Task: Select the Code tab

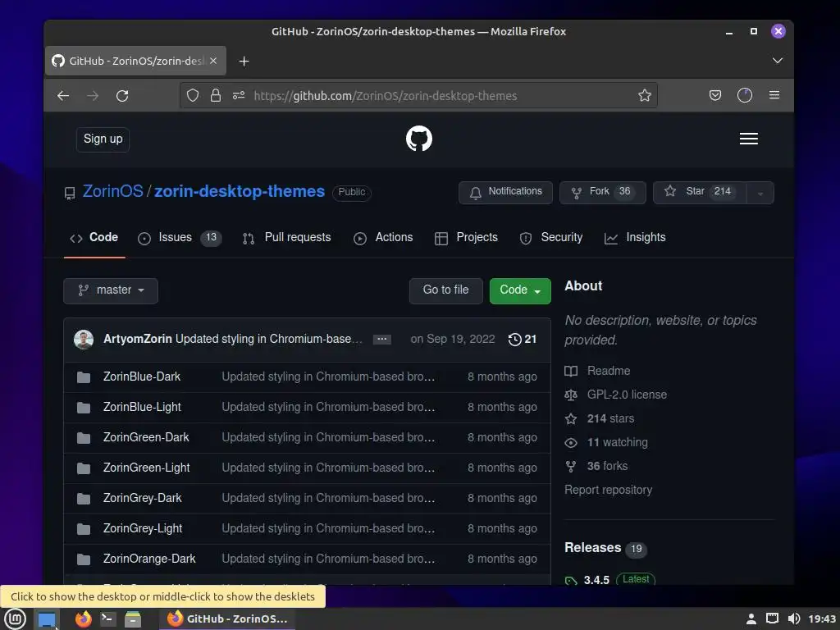Action: (94, 238)
